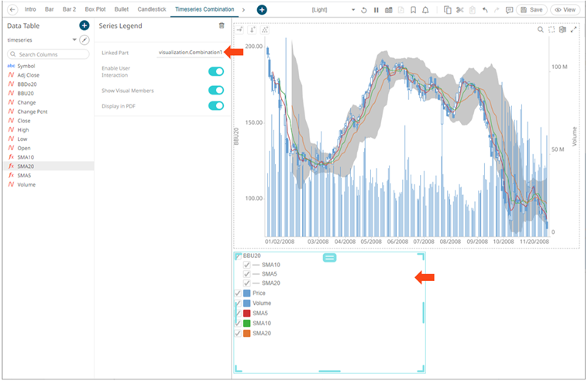Turn off Show Visual Members
This screenshot has width=588, height=381.
(216, 90)
